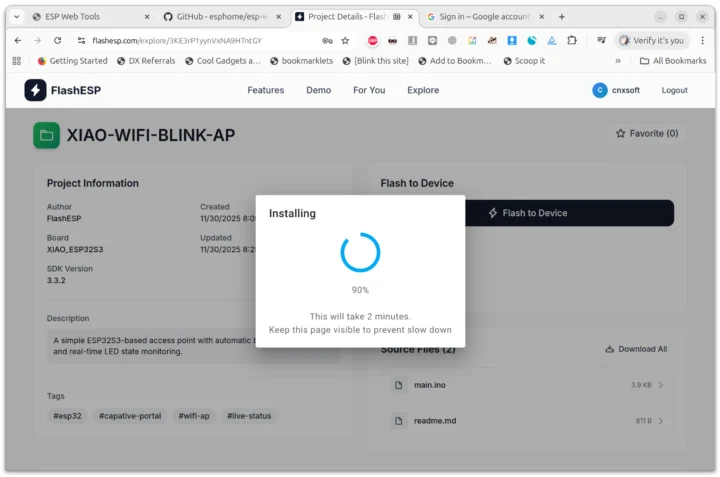Click the green project folder icon

pyautogui.click(x=46, y=136)
